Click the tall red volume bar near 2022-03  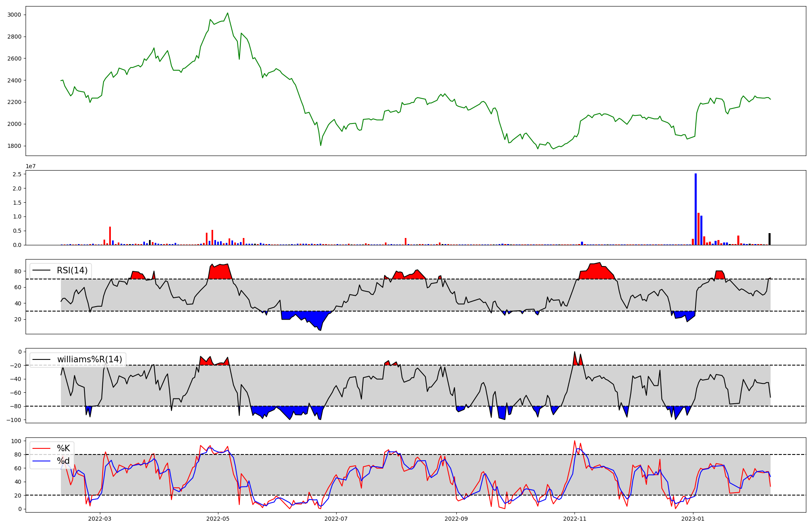click(x=110, y=236)
